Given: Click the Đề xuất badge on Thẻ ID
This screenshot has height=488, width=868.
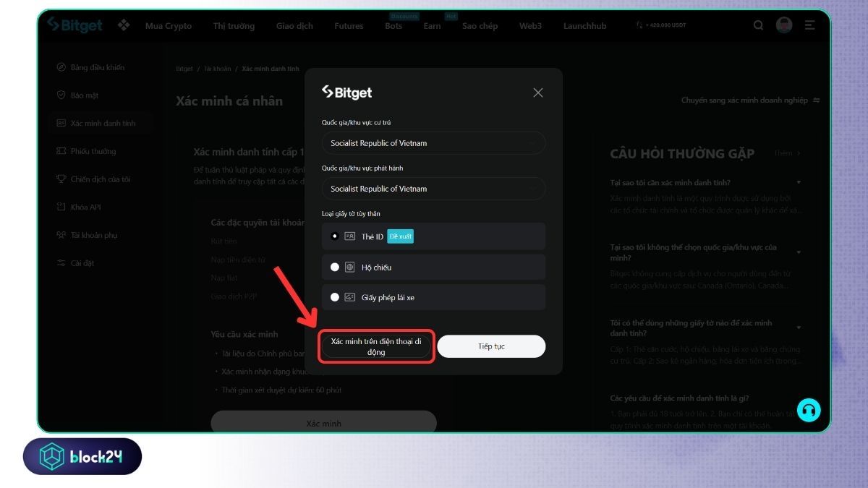Looking at the screenshot, I should pyautogui.click(x=401, y=236).
